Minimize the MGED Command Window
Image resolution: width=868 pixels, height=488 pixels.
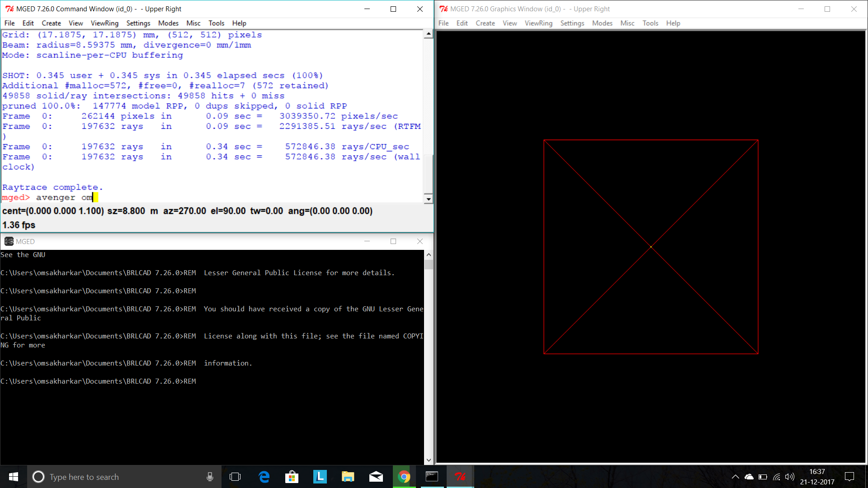coord(367,9)
